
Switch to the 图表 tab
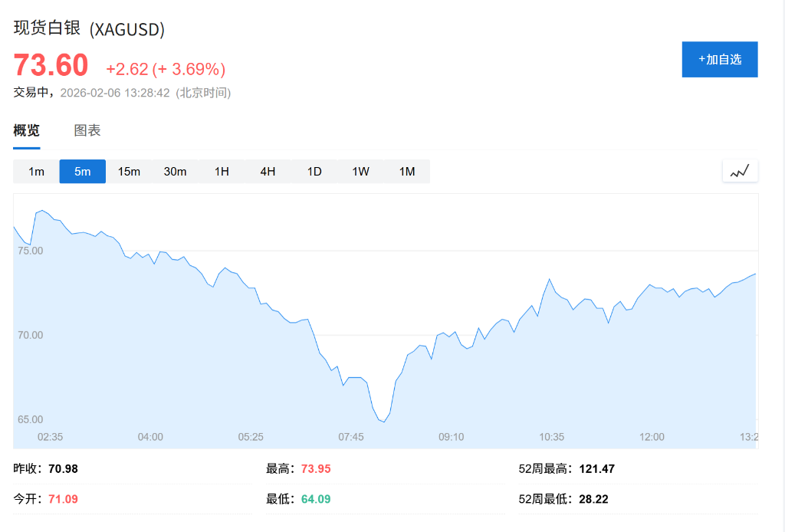coord(89,130)
